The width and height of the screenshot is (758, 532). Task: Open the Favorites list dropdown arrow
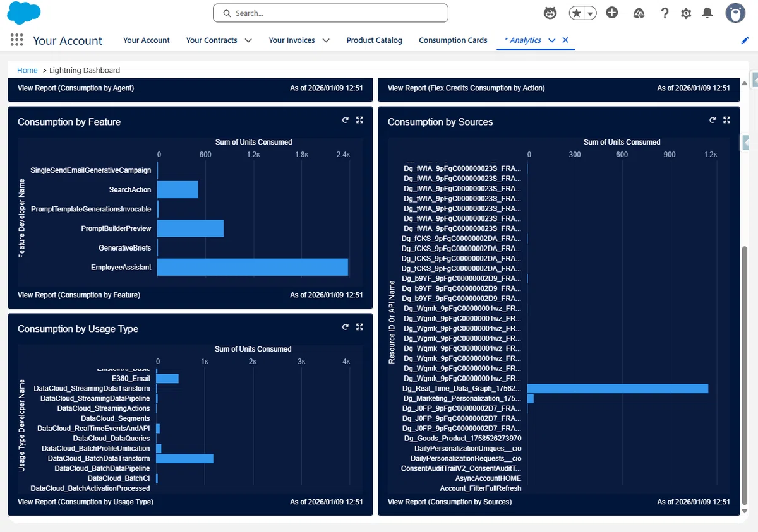[590, 13]
